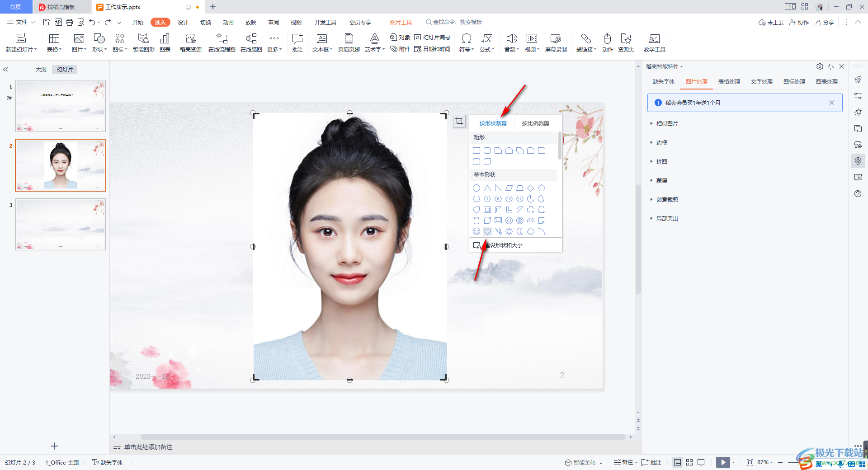Screen dimensions: 868x470
Task: Choose the cloud crop shape
Action: pos(531,231)
